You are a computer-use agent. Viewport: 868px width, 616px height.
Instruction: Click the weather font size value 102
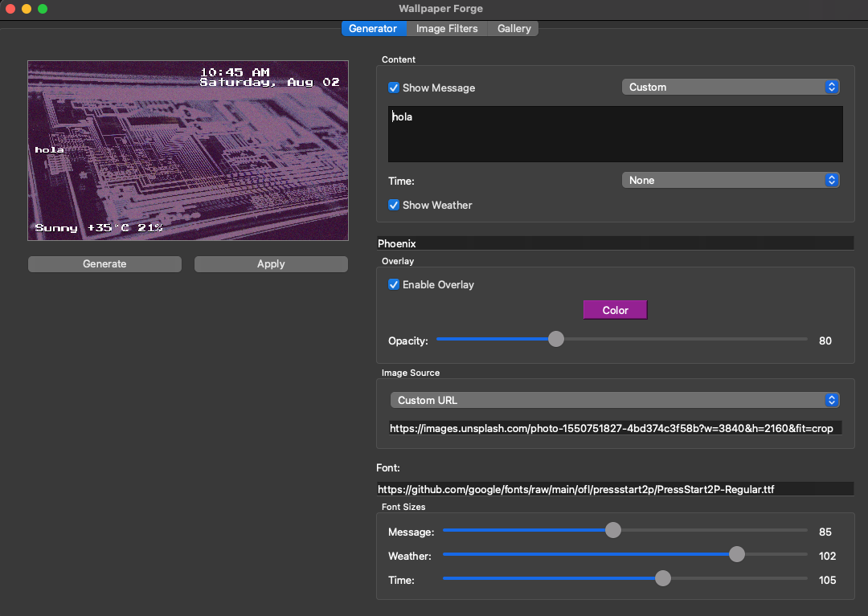click(827, 556)
